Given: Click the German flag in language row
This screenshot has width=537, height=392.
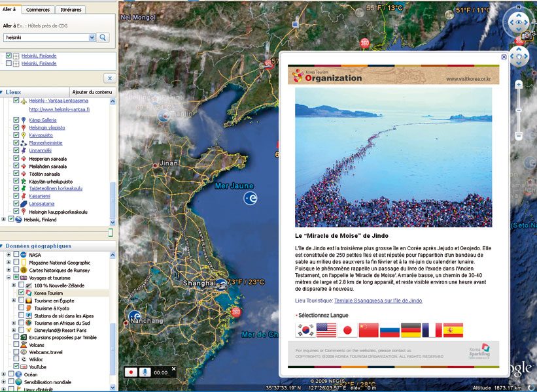Looking at the screenshot, I should [411, 330].
